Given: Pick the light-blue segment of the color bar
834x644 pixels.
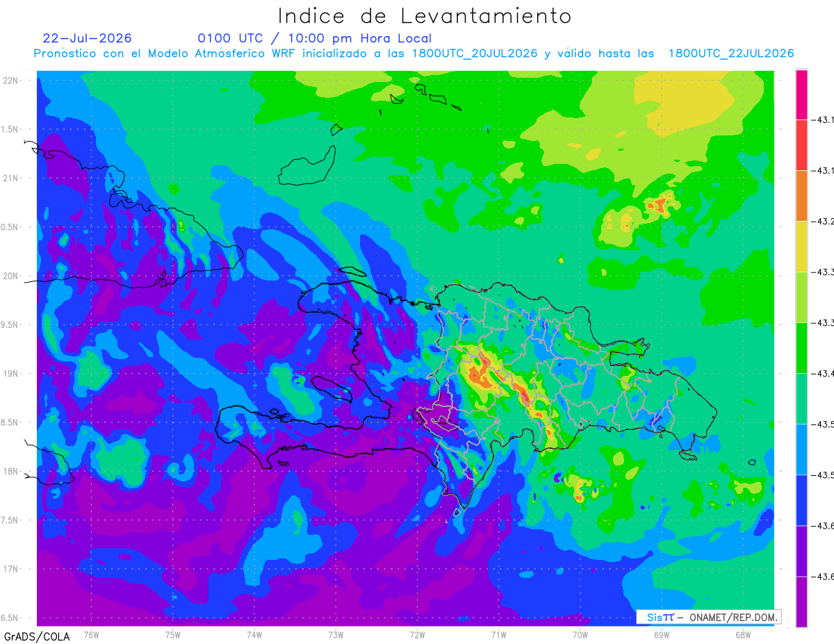Looking at the screenshot, I should point(801,449).
